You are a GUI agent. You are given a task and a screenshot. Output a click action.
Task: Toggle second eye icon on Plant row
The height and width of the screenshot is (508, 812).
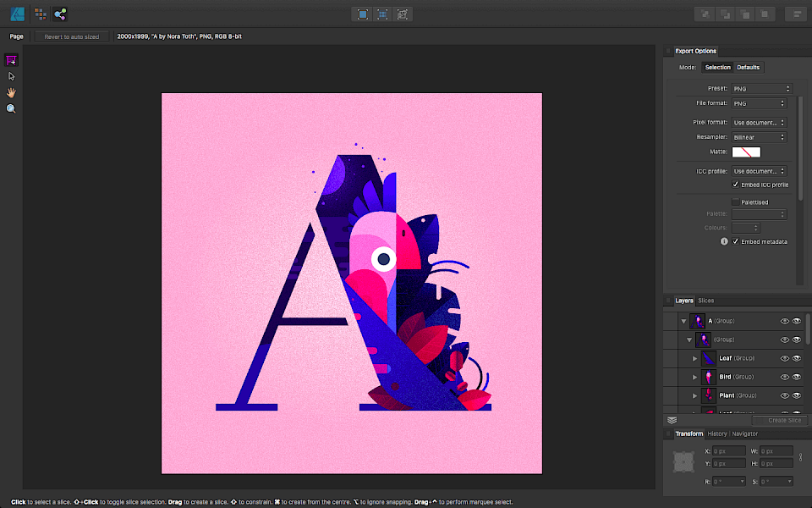(797, 396)
